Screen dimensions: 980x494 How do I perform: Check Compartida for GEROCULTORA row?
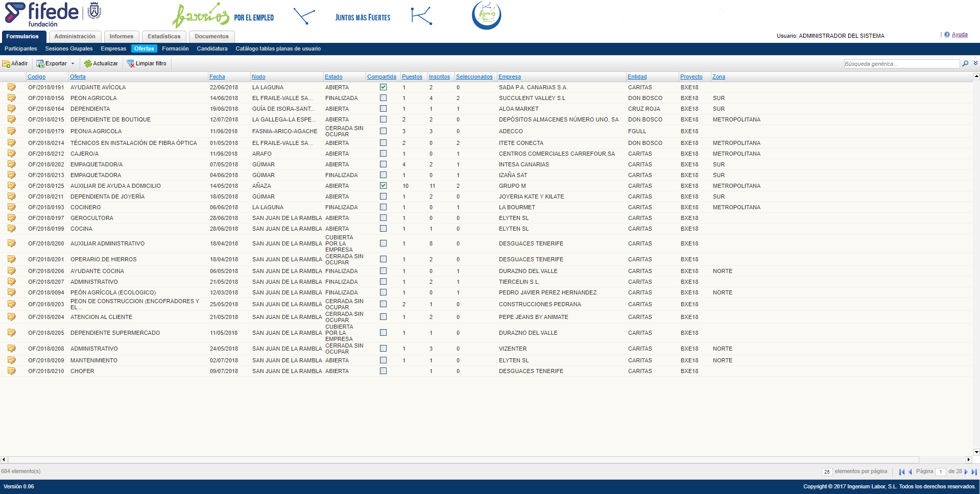[383, 218]
